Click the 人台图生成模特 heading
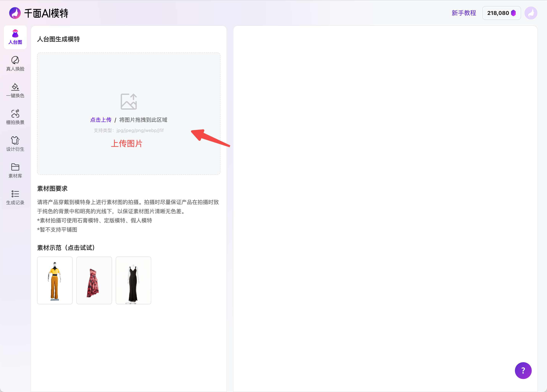The image size is (547, 392). [x=58, y=39]
